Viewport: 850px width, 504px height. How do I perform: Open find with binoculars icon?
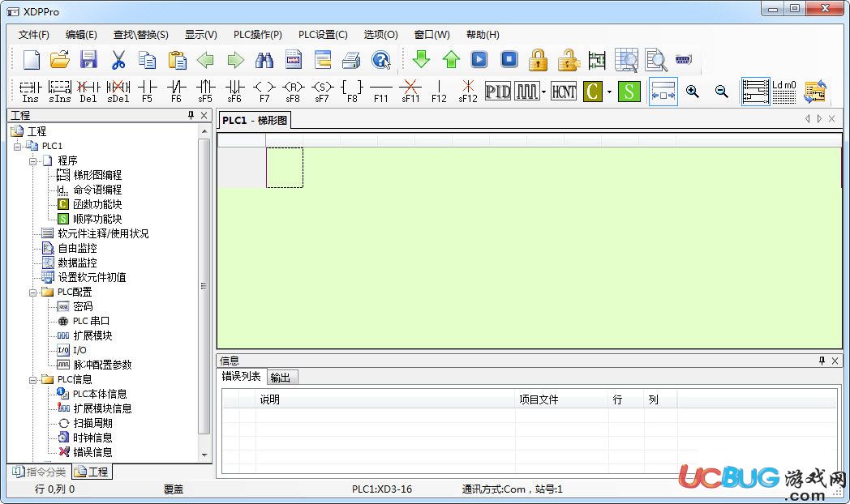pos(264,59)
